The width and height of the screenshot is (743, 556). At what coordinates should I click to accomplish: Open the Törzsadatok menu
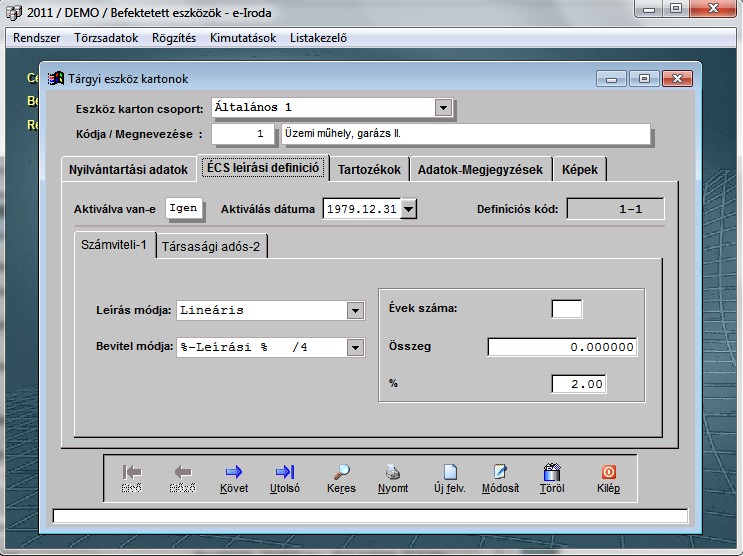point(106,38)
